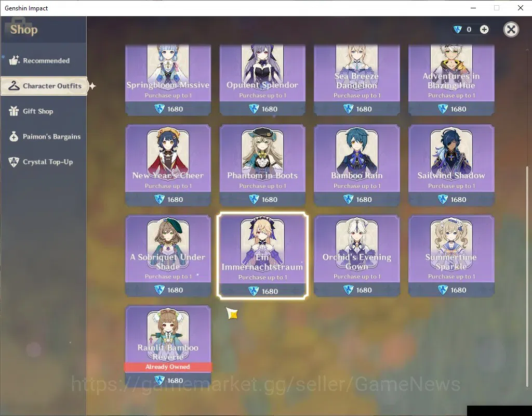Viewport: 532px width, 416px height.
Task: Click the crystal icon on Sea Breeze Dandelion price
Action: pyautogui.click(x=348, y=109)
